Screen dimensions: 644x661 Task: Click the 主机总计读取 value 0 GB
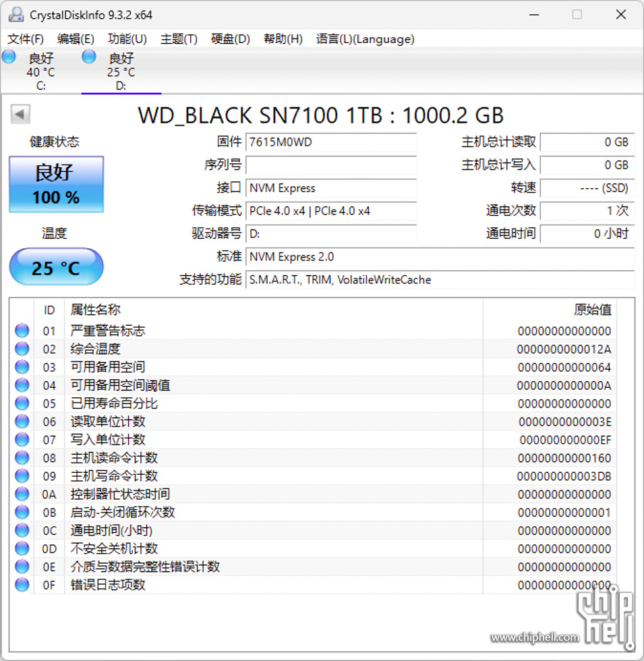pyautogui.click(x=587, y=142)
